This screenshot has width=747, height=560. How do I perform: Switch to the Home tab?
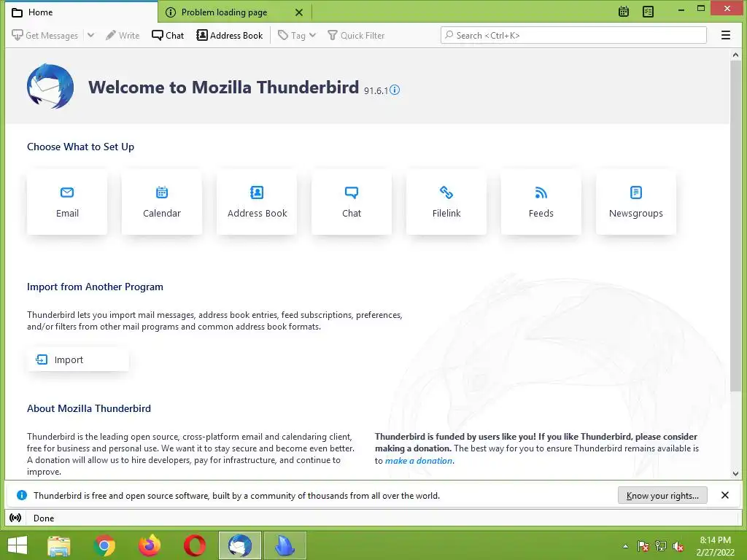tap(81, 12)
